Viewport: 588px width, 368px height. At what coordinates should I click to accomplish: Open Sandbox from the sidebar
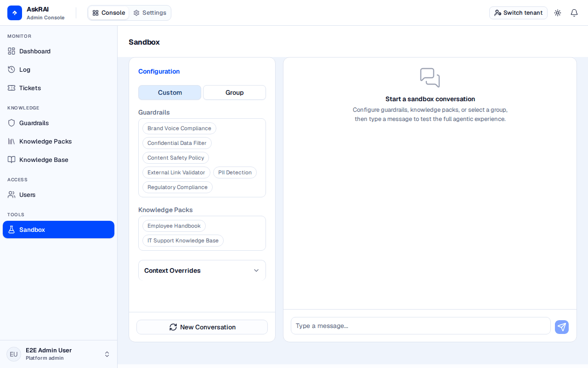(x=58, y=230)
